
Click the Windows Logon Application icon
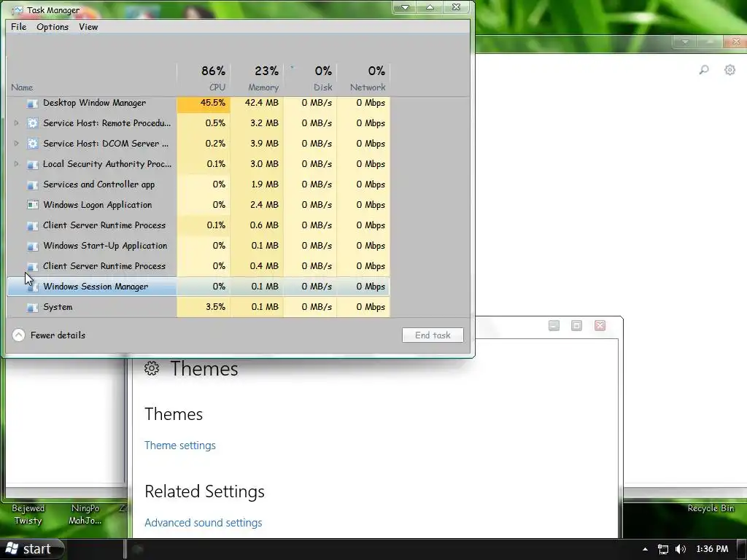click(32, 205)
